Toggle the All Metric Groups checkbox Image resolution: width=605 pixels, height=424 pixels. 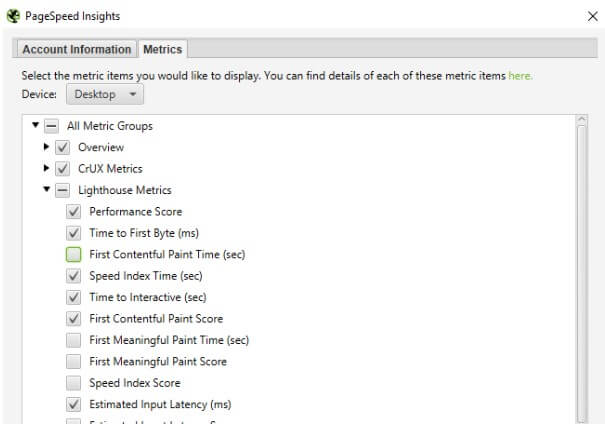point(52,126)
